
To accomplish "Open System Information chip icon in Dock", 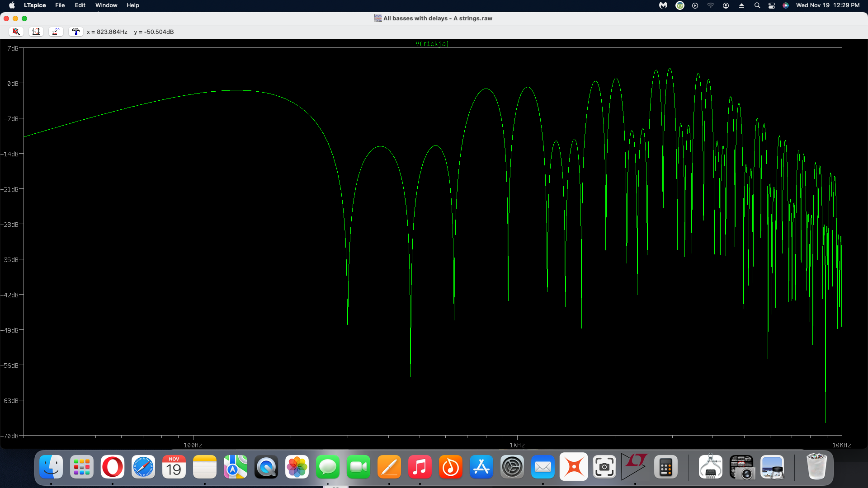I will 711,467.
